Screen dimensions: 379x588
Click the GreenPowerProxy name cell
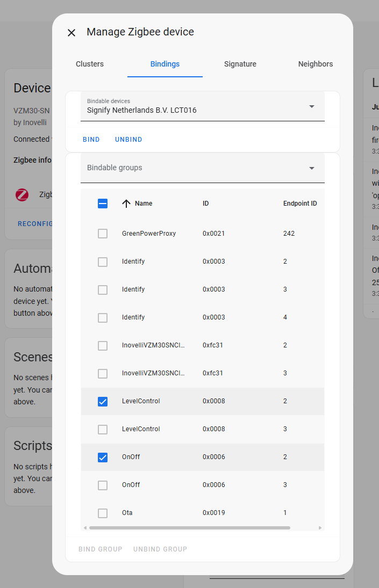coord(149,234)
